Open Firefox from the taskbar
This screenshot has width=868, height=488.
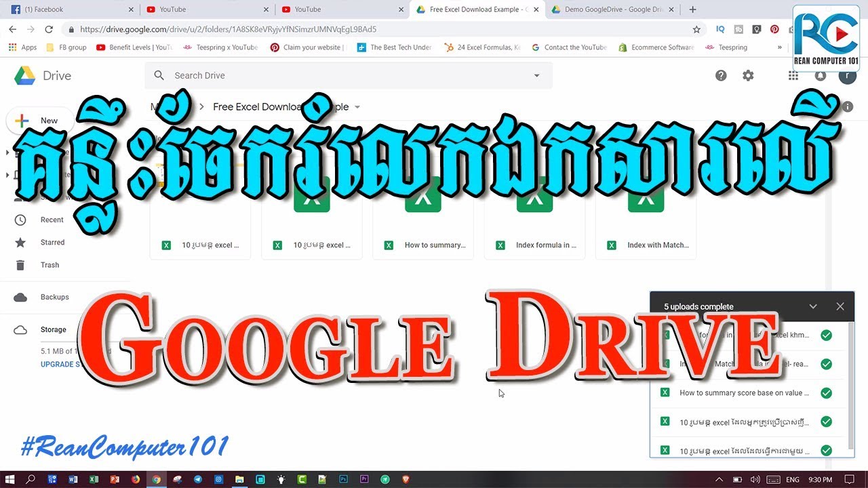coord(135,479)
